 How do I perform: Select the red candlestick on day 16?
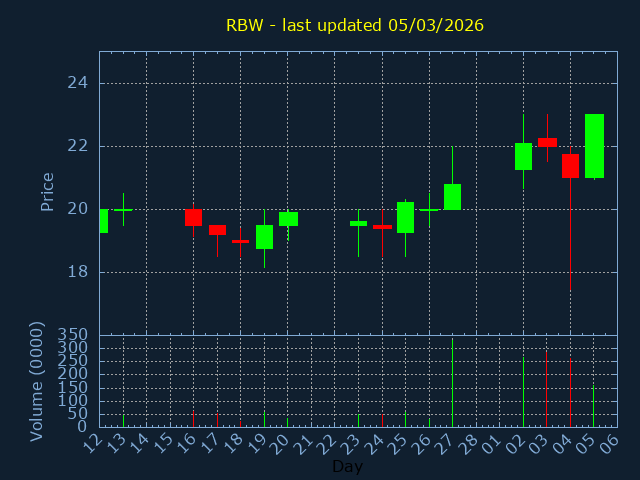193,217
